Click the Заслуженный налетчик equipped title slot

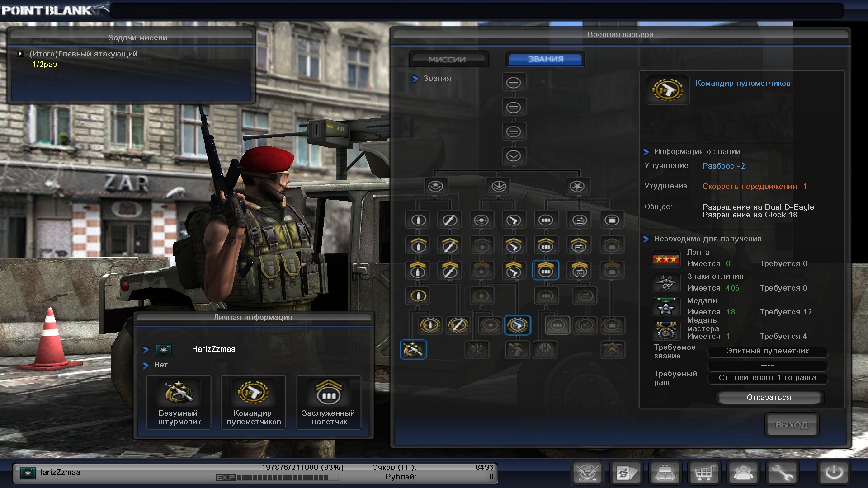(x=329, y=402)
